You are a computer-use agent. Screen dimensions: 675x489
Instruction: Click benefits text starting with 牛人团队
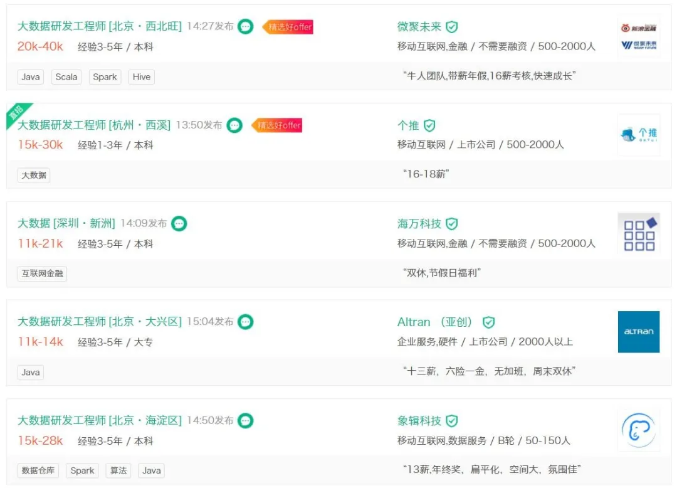[x=489, y=76]
